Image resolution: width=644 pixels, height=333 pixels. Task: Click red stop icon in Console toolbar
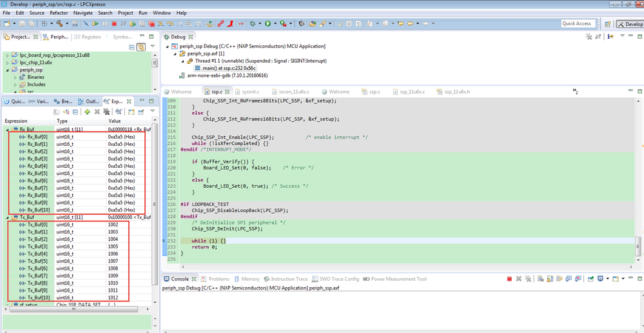pyautogui.click(x=509, y=279)
